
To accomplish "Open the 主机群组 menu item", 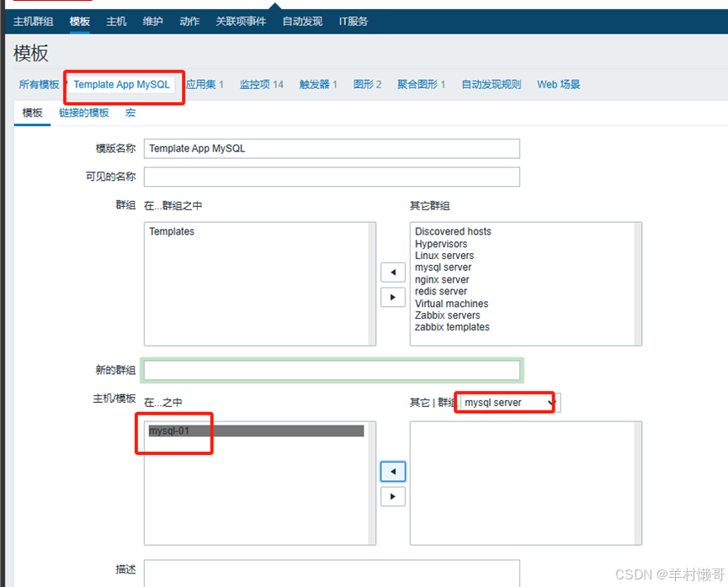I will 33,21.
